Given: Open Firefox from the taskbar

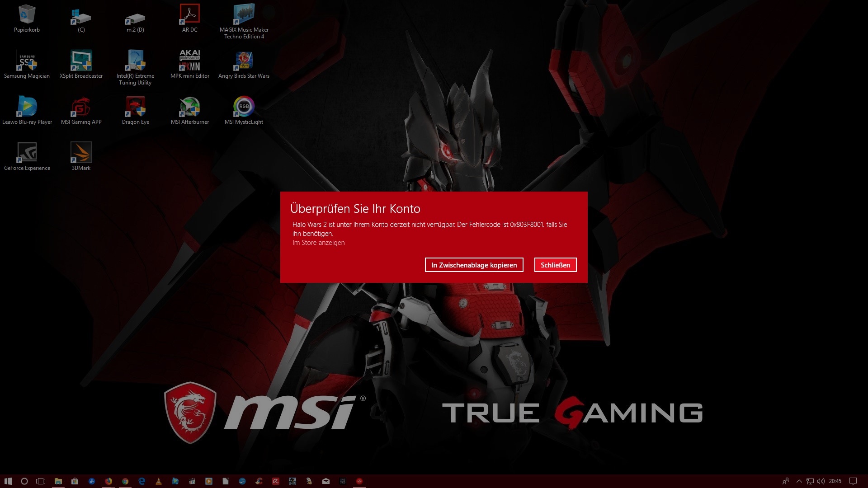Looking at the screenshot, I should (108, 481).
